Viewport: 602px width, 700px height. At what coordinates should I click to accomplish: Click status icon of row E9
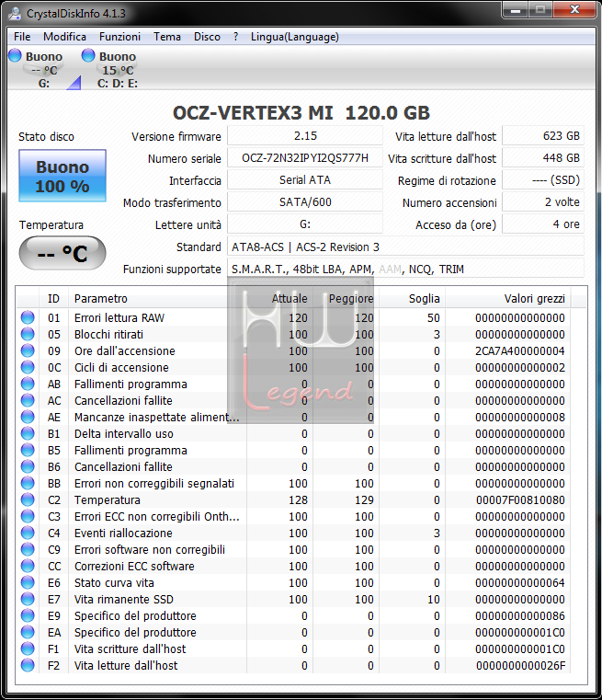coord(28,615)
